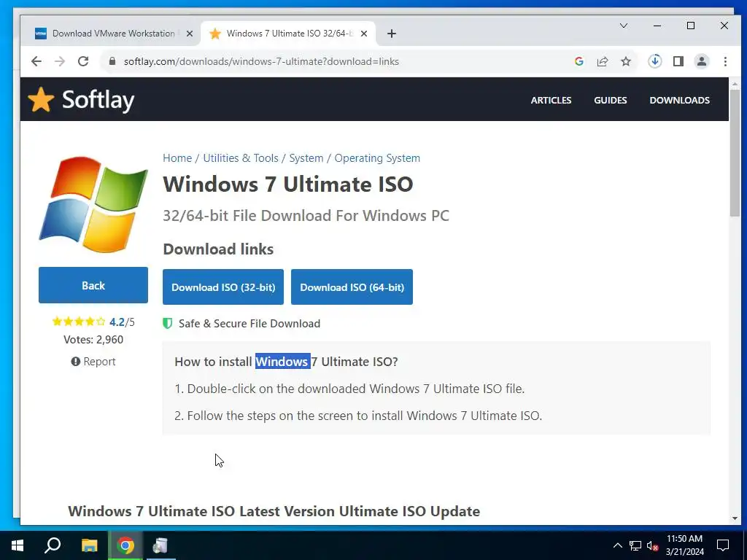
Task: Click the page vertical scrollbar thumb
Action: (735, 152)
